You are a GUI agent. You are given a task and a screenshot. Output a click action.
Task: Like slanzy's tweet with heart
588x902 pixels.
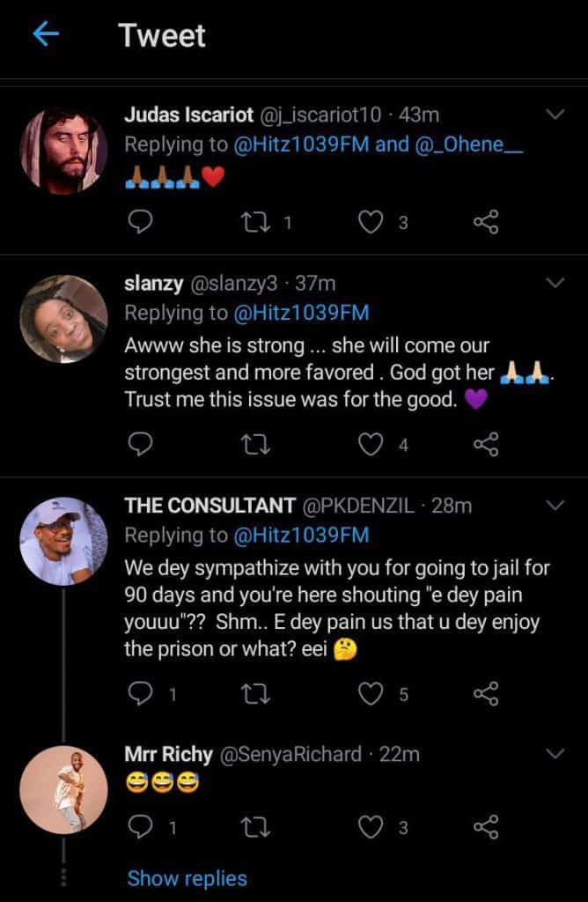(372, 445)
